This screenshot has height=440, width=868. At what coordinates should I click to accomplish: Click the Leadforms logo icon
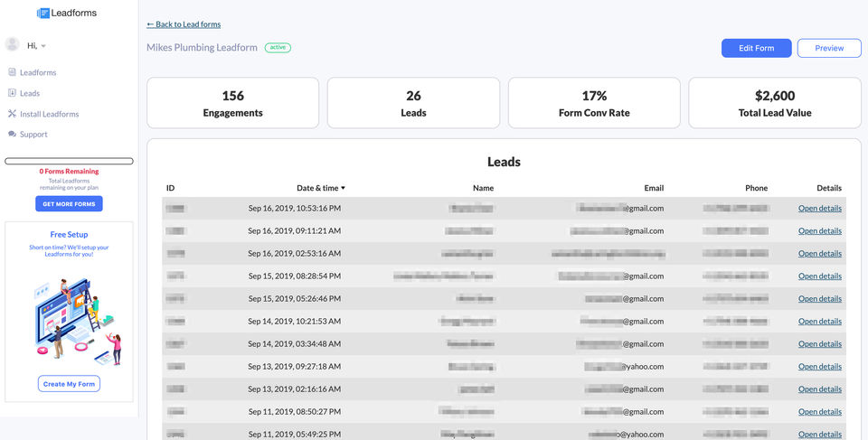coord(42,14)
